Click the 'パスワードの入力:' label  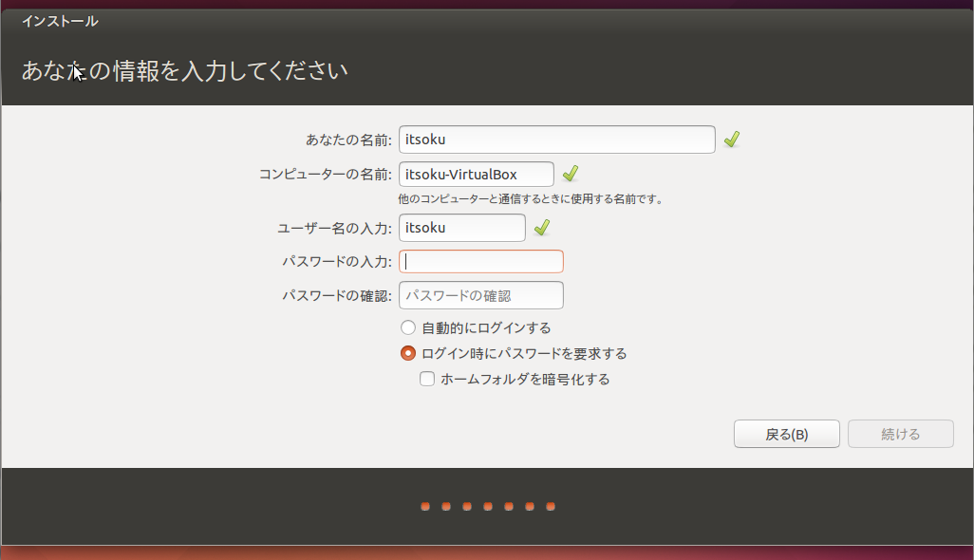(x=337, y=261)
